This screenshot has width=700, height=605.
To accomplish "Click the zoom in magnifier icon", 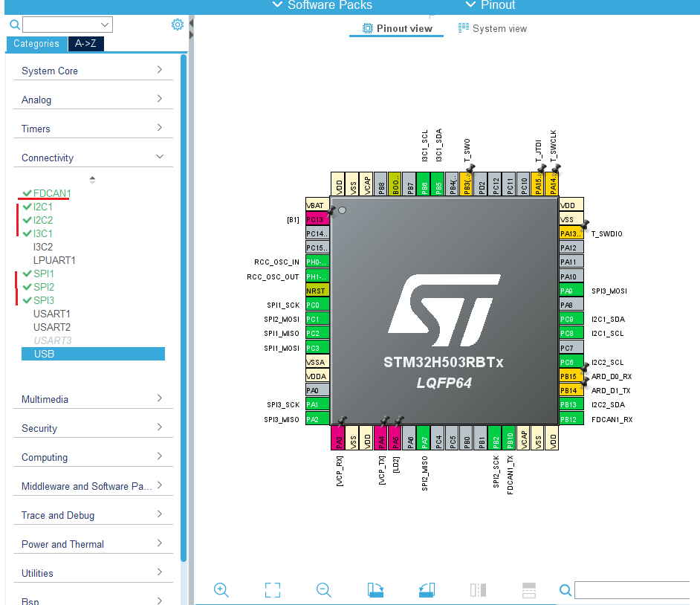I will coord(221,590).
